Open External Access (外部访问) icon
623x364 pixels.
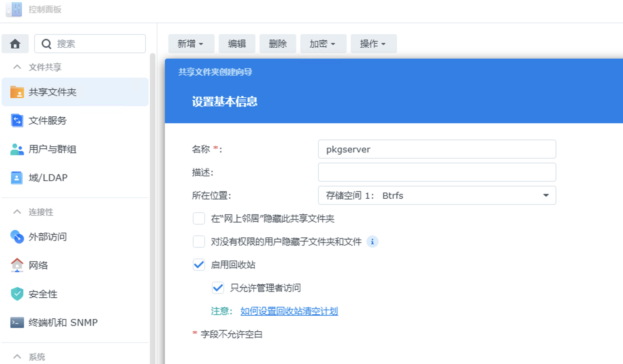(17, 237)
